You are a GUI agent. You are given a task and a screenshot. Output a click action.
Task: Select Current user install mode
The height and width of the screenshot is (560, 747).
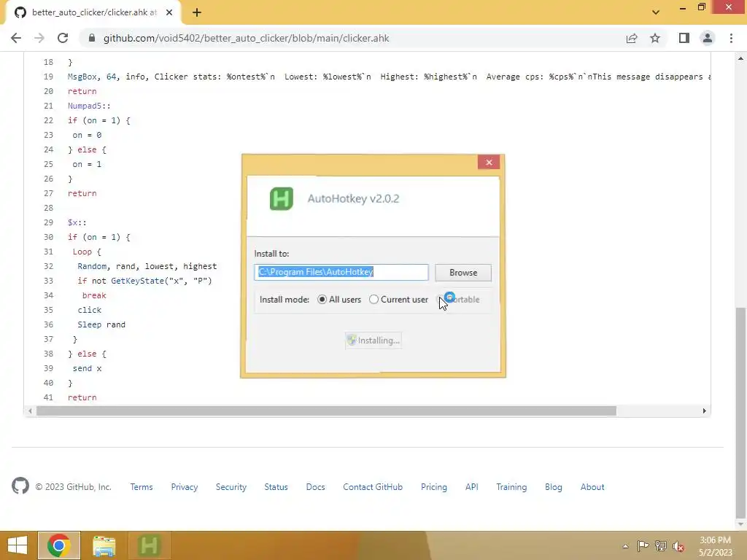(x=398, y=300)
